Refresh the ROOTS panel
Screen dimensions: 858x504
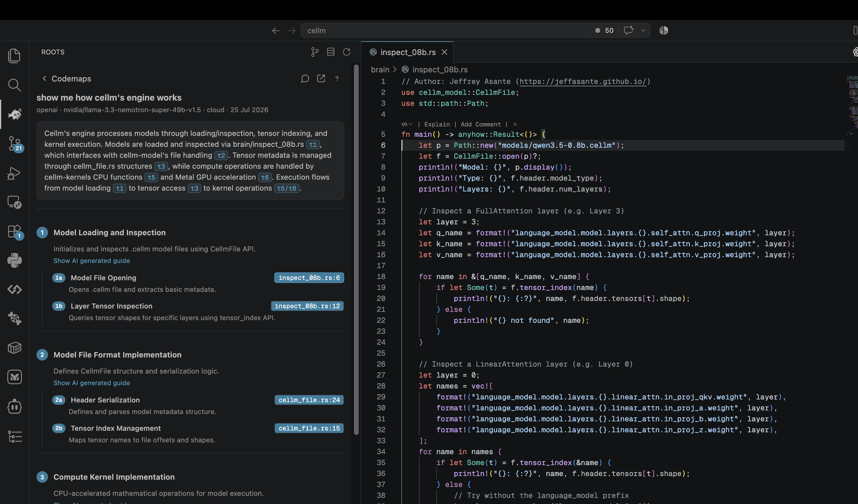(x=347, y=52)
